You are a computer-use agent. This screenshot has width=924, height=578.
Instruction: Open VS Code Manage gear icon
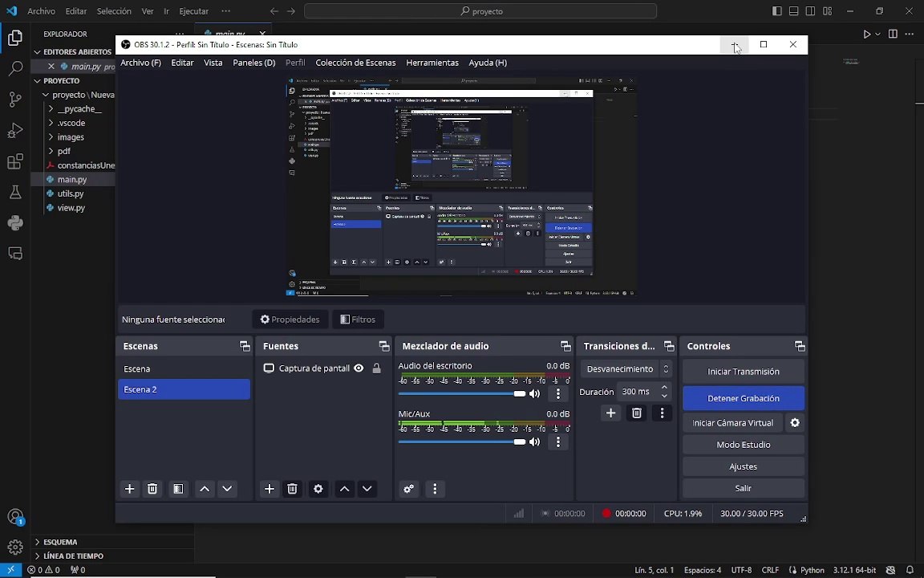[15, 546]
